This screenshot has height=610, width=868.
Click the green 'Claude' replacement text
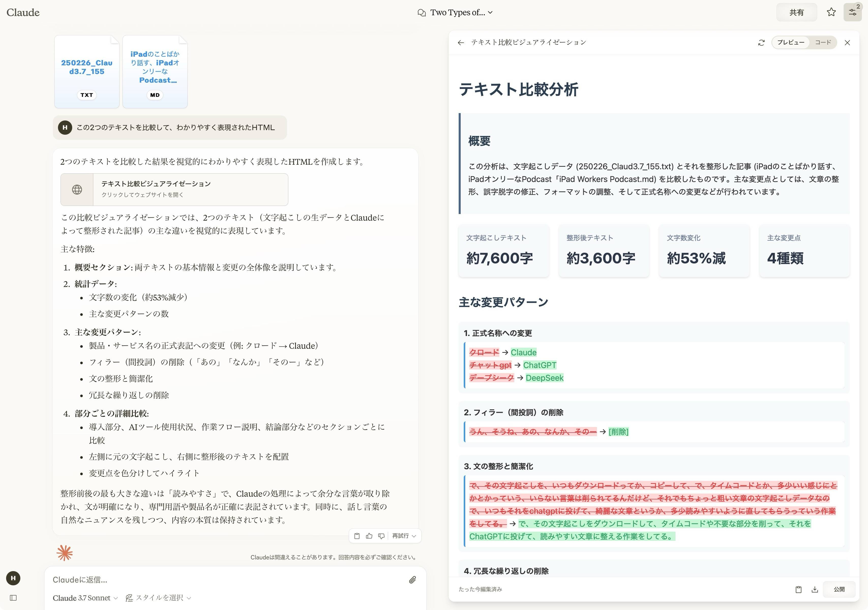[x=523, y=353]
